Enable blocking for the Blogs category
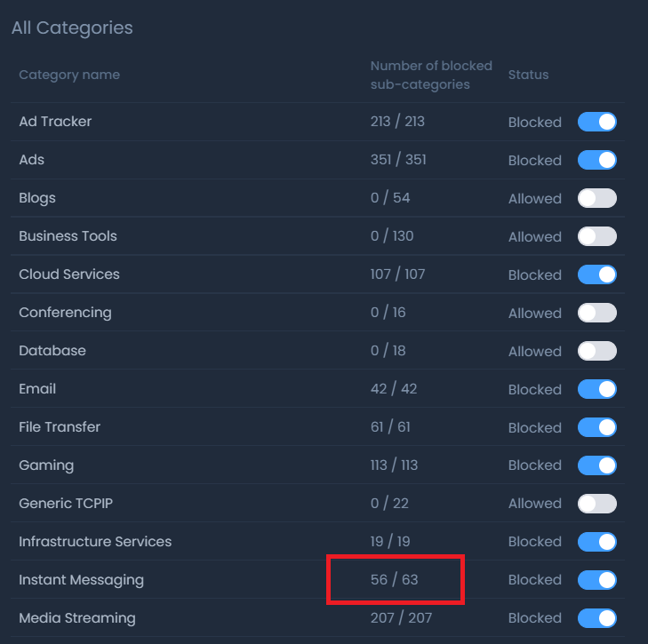 pyautogui.click(x=596, y=198)
